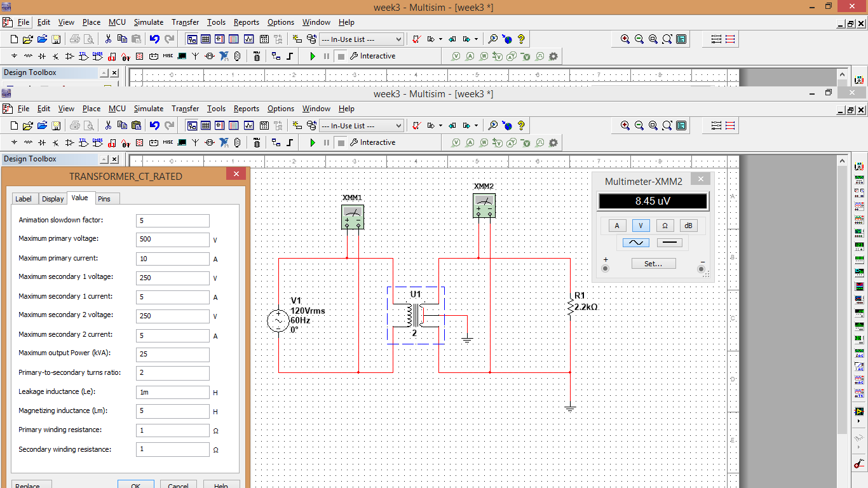Start simulation with the green Run button in the front window
868x488 pixels.
click(313, 142)
